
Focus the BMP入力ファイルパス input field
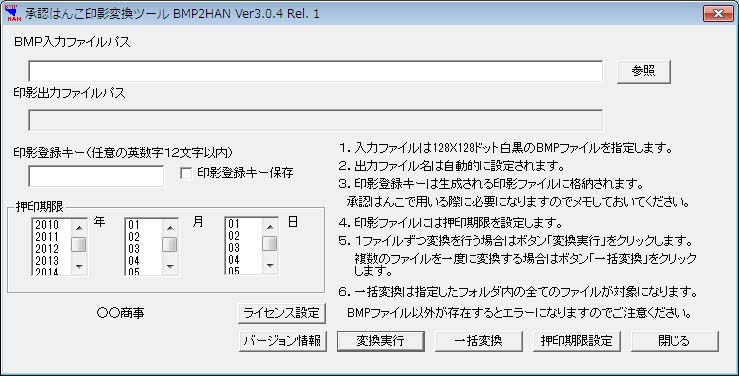point(315,72)
